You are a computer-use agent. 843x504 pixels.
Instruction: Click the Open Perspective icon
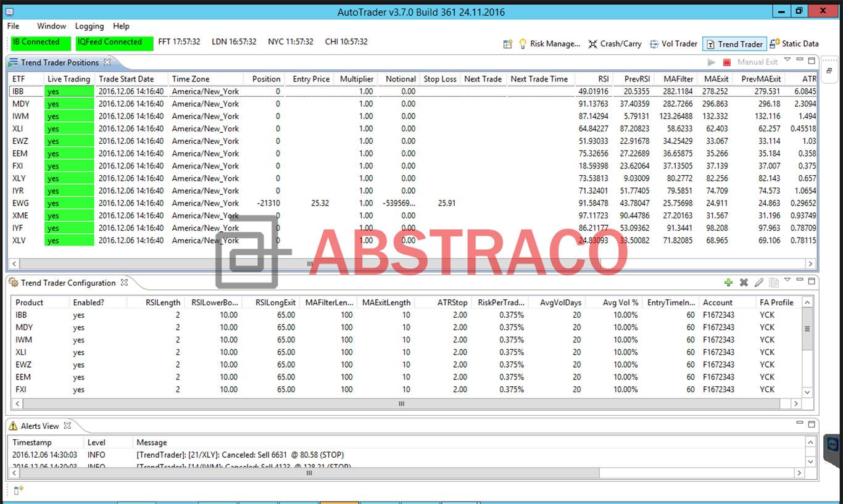pos(508,44)
